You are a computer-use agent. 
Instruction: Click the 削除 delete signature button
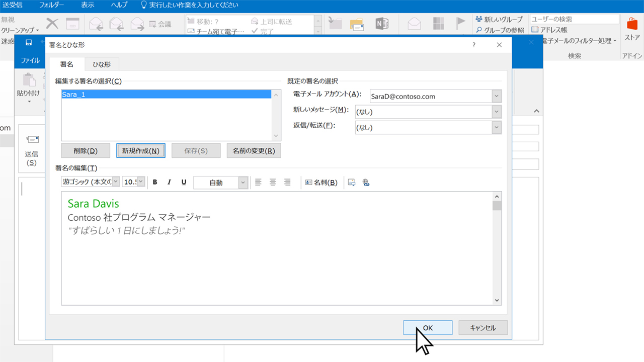tap(85, 151)
